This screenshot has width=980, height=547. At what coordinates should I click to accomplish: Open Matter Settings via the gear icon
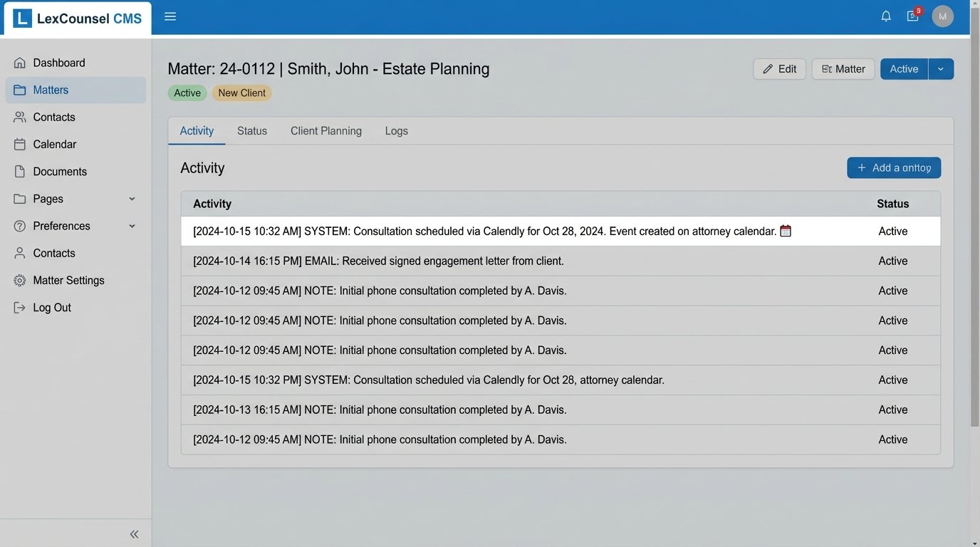pyautogui.click(x=20, y=280)
